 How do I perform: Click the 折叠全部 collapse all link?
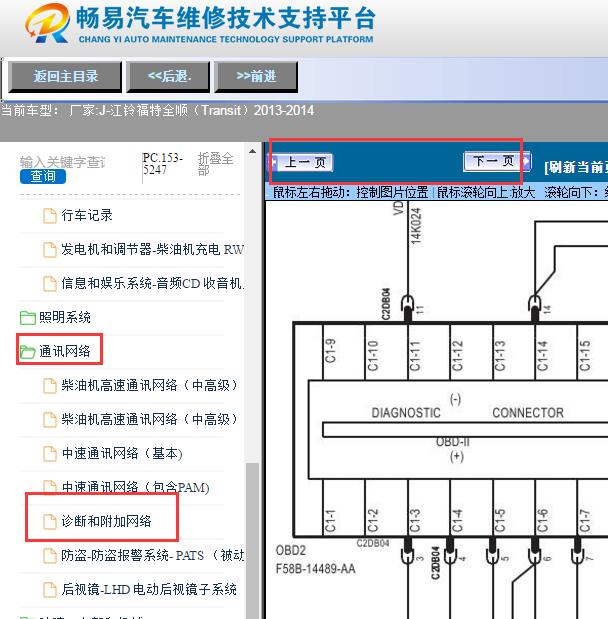pos(215,164)
